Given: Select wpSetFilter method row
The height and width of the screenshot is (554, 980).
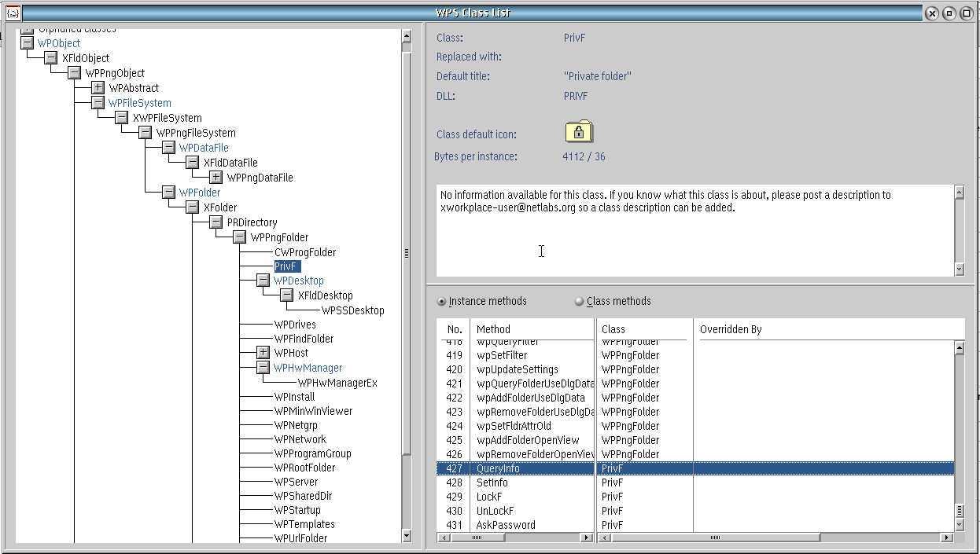Looking at the screenshot, I should [x=695, y=355].
